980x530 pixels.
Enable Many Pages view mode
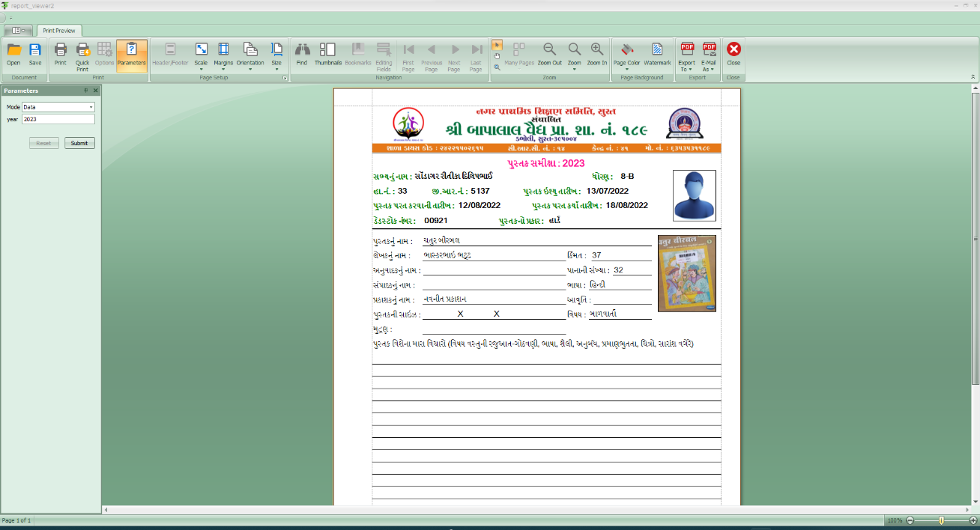click(x=518, y=52)
